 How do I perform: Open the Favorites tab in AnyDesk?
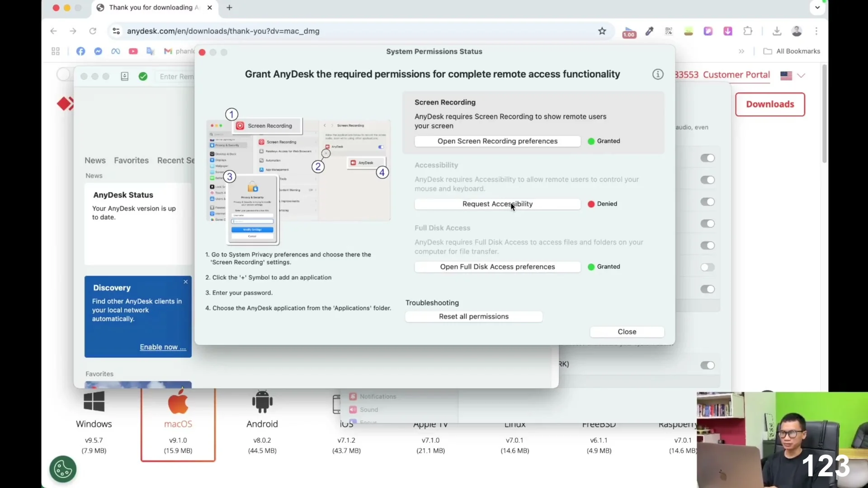[131, 160]
